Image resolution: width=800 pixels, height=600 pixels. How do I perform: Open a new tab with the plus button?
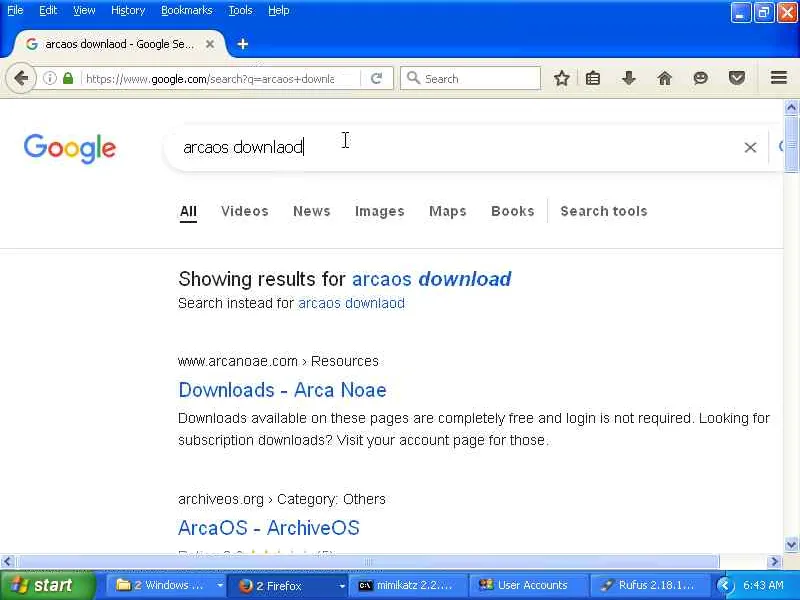pos(243,44)
